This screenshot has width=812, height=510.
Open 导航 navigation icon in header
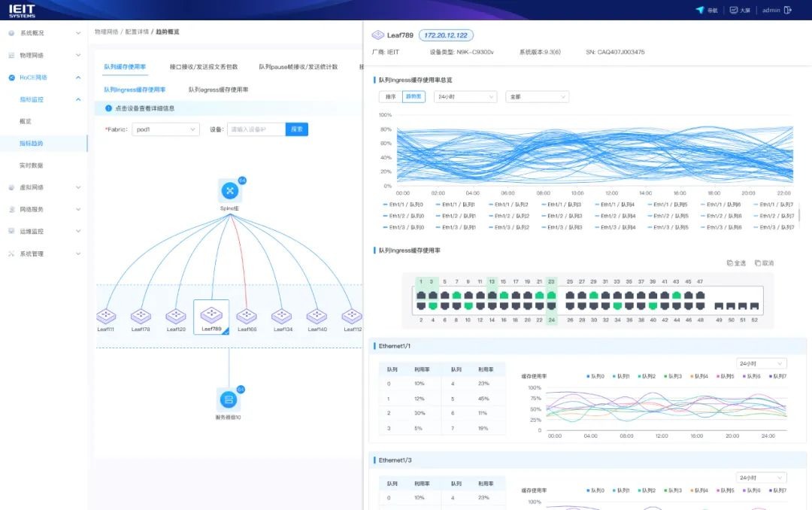(700, 10)
